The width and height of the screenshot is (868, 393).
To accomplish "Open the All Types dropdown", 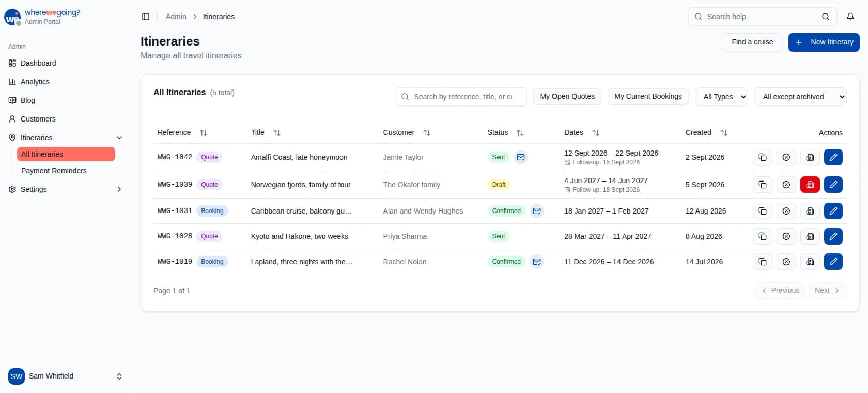I will (x=722, y=97).
